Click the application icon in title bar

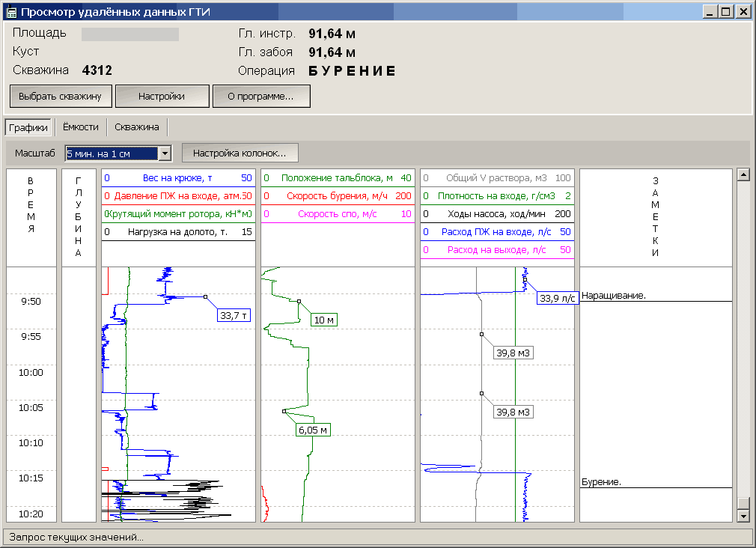11,12
